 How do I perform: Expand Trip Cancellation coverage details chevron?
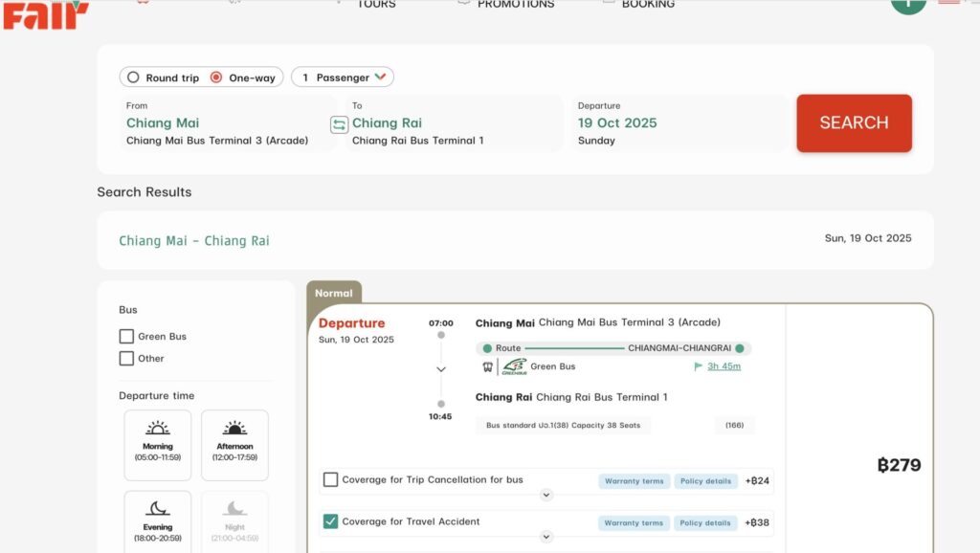[x=546, y=496]
